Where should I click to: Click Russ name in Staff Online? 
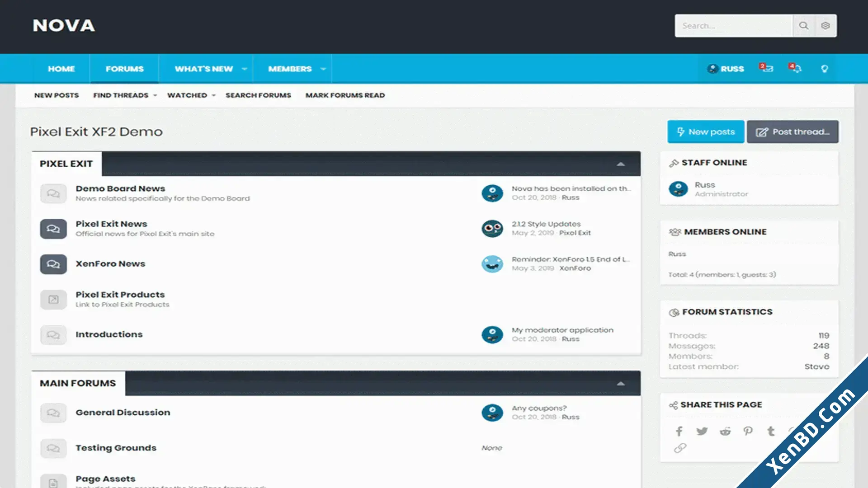[705, 185]
